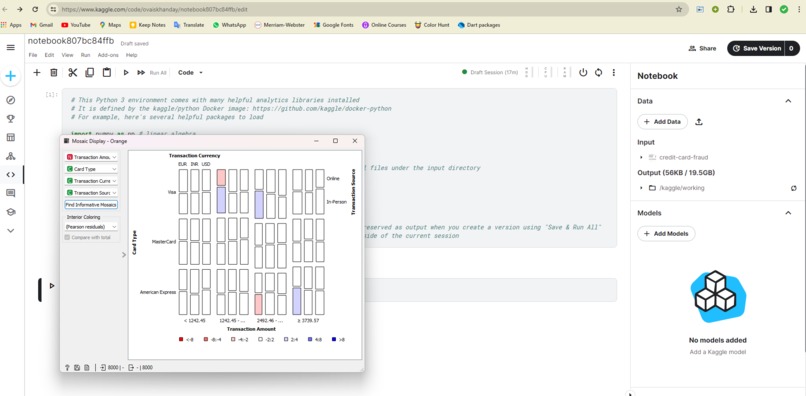Click report icon in Orange status bar
Image resolution: width=806 pixels, height=396 pixels.
pos(87,368)
